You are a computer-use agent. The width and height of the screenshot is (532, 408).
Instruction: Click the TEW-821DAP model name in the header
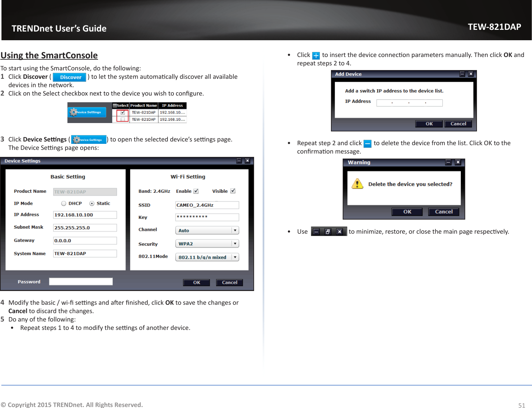[x=494, y=27]
